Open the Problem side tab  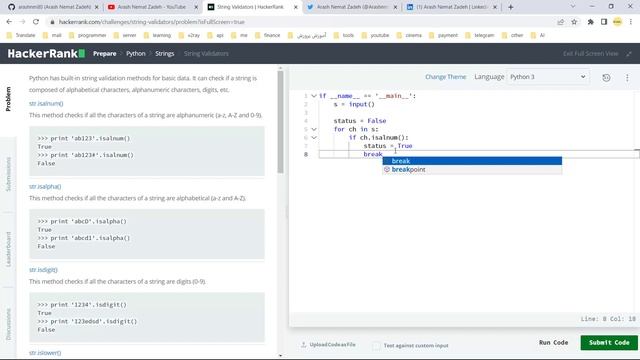[x=8, y=99]
